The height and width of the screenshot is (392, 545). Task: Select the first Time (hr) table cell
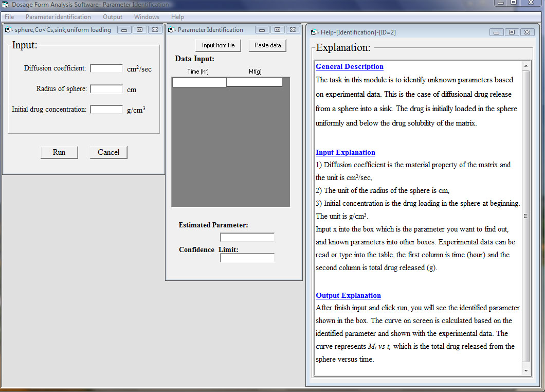click(x=199, y=82)
